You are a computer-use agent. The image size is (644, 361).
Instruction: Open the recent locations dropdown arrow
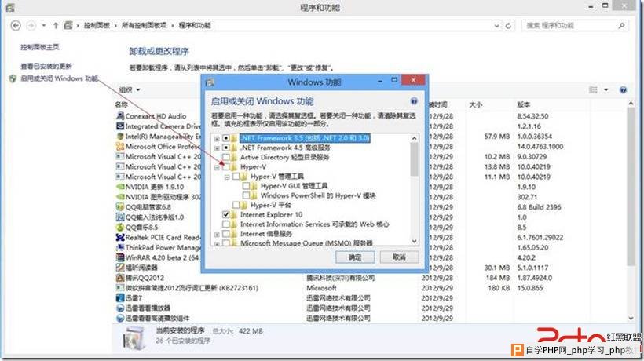[x=43, y=25]
